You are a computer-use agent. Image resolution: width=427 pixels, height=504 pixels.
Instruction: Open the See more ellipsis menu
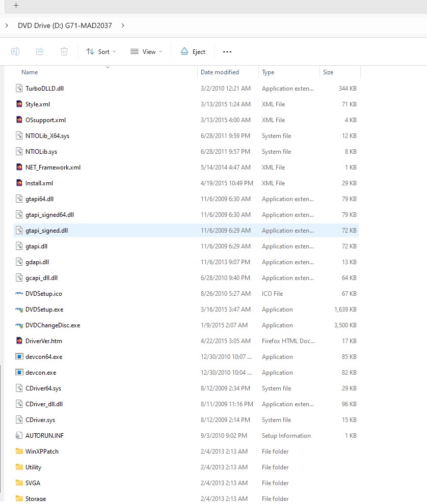click(x=227, y=51)
